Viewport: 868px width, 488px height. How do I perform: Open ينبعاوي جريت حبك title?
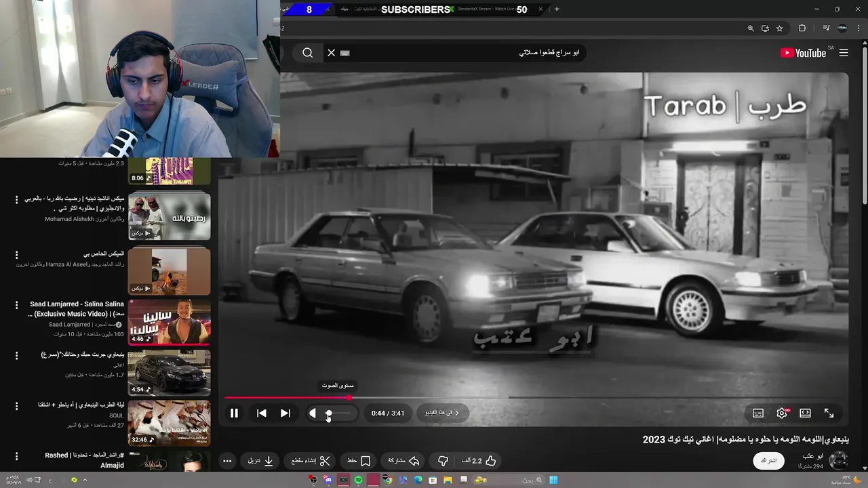tap(83, 354)
